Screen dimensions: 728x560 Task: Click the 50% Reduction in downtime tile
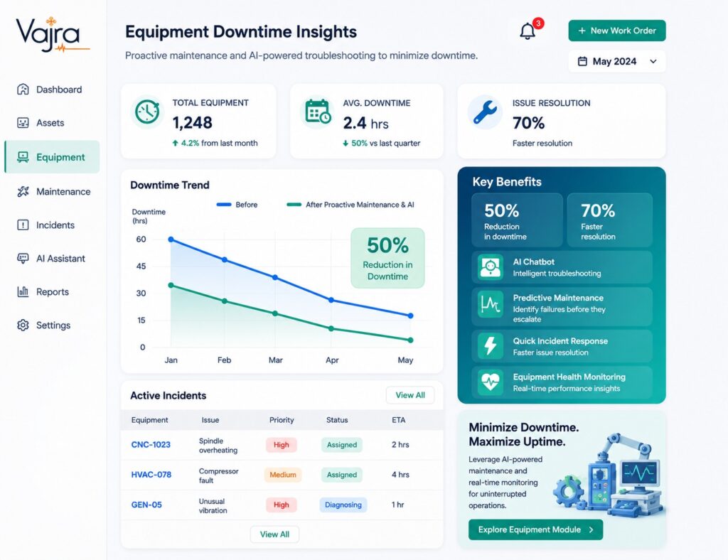coord(517,220)
